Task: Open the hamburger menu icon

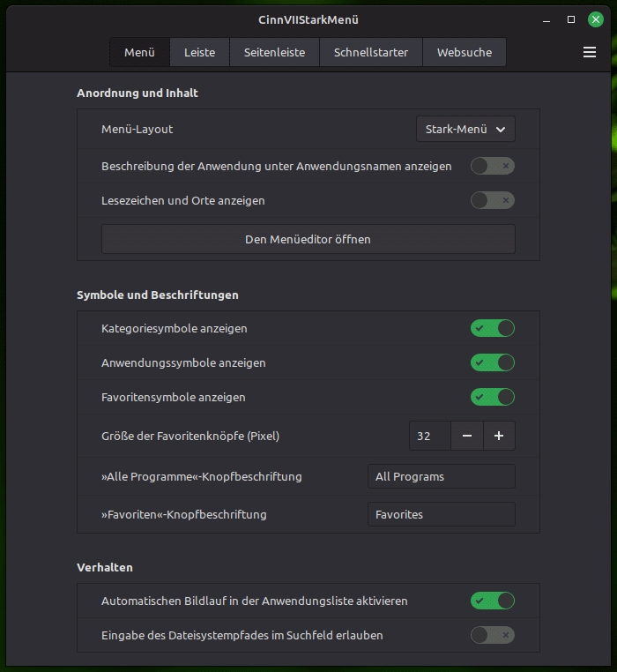Action: click(x=589, y=52)
